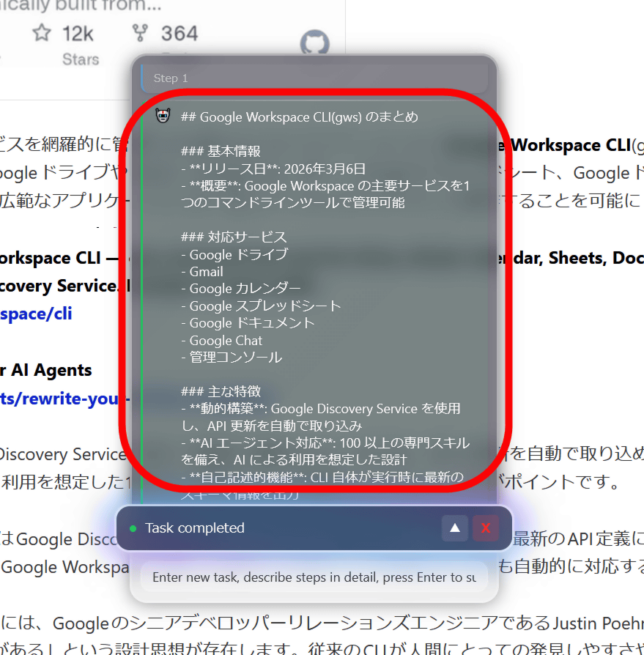
Task: Click the AI エージェント対応 feature line
Action: (325, 451)
